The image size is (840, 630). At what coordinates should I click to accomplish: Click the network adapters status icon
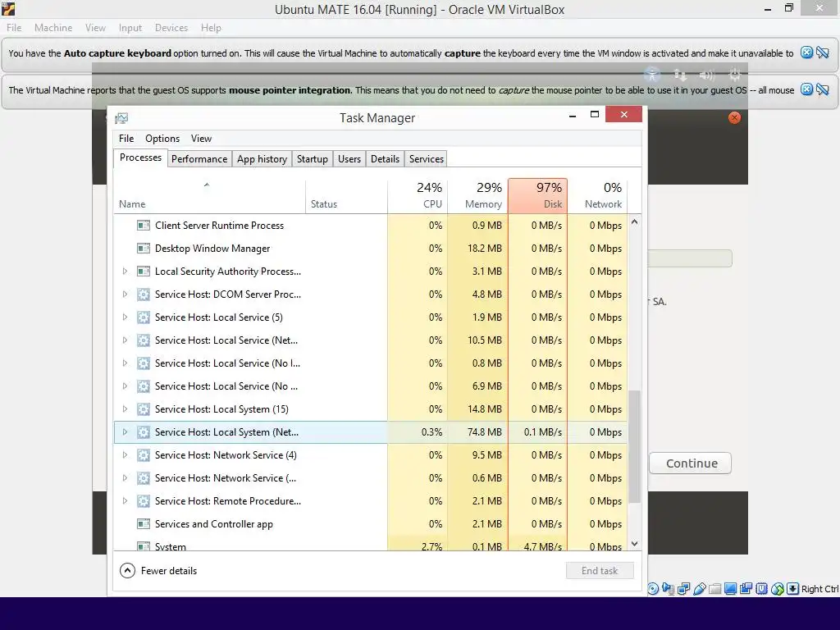point(683,589)
